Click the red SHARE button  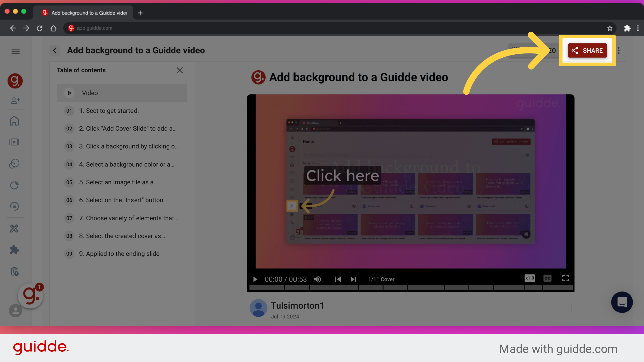[587, 50]
